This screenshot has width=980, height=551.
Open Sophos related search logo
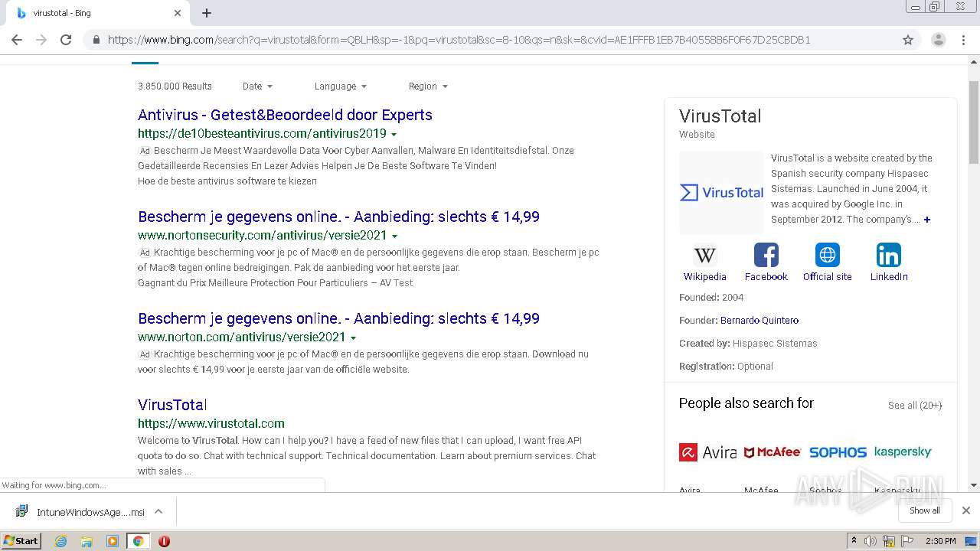point(838,452)
